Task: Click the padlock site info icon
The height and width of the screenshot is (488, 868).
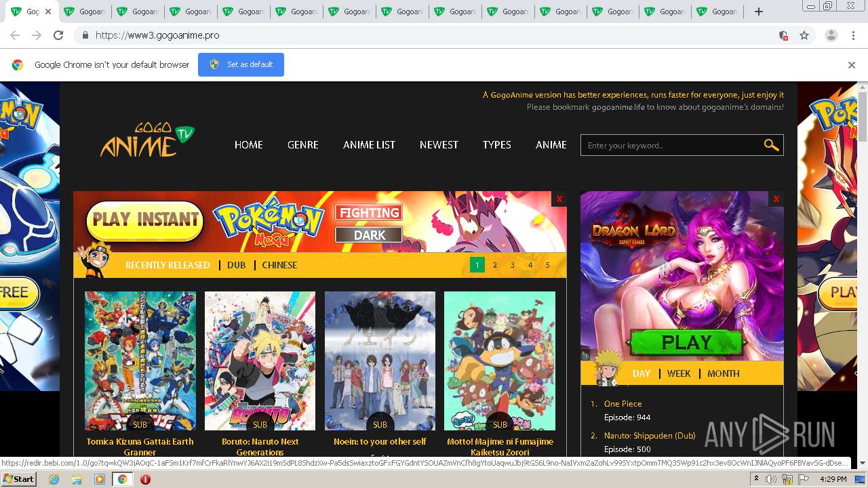Action: point(85,35)
